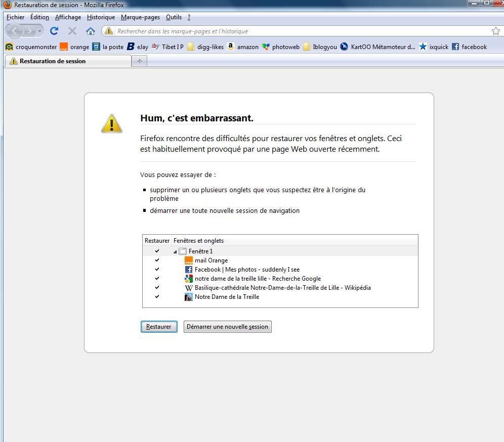Collapse the Fenêtre 1 tree node

(x=175, y=251)
